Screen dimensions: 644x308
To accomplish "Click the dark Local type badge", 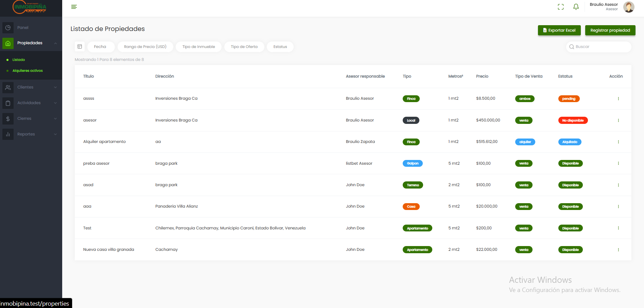I will [x=411, y=120].
